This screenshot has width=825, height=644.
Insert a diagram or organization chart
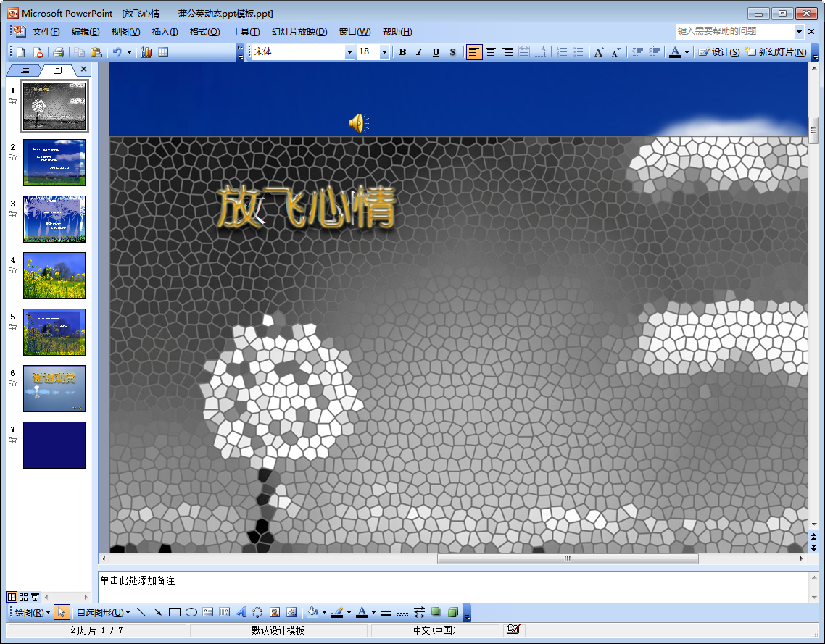pos(257,612)
